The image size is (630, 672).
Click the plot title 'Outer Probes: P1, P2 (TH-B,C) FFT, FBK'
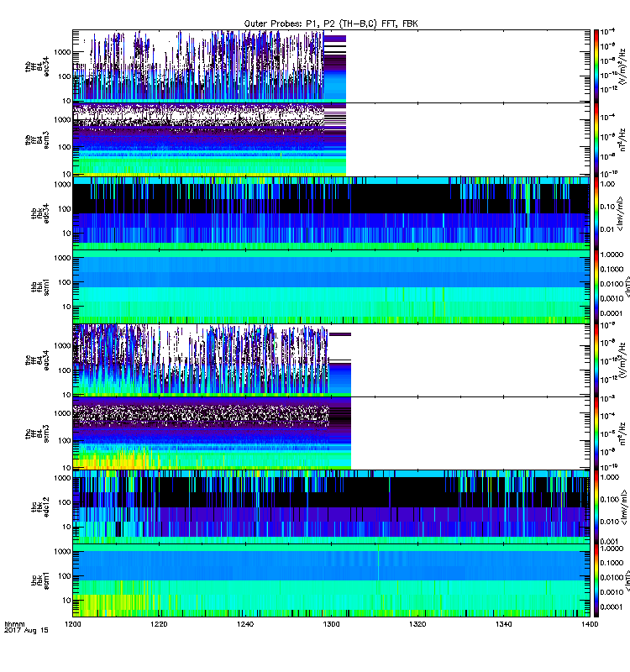pos(331,24)
